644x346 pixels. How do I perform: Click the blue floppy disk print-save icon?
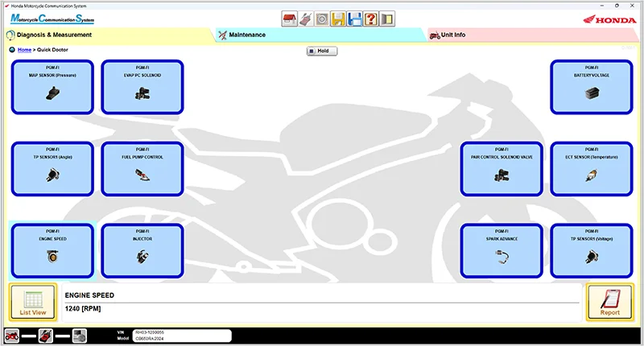(x=354, y=19)
